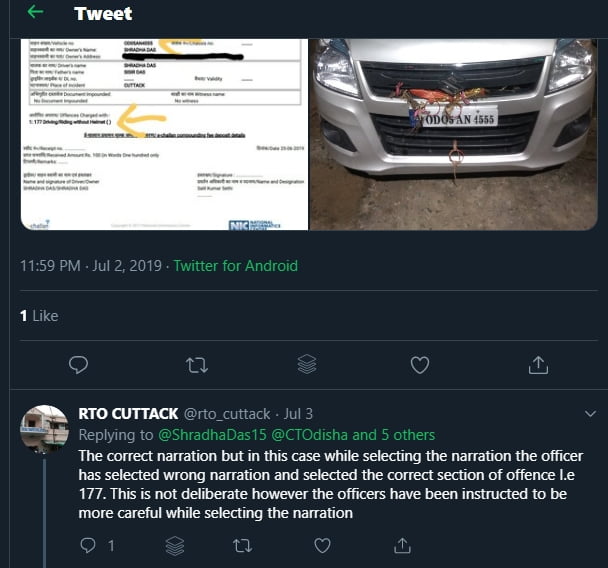Reply to the main tweet
The width and height of the screenshot is (608, 568).
pos(79,365)
